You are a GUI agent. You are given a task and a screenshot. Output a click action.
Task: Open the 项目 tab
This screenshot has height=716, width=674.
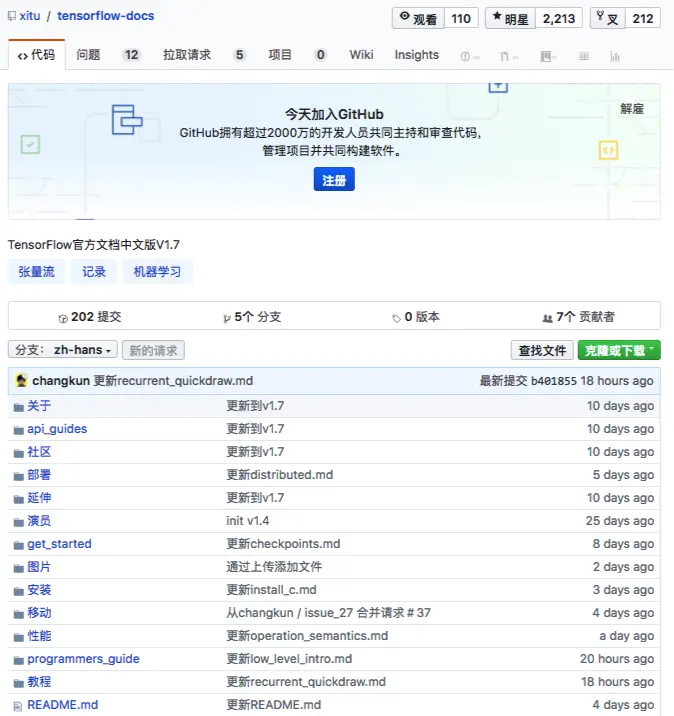[x=297, y=55]
